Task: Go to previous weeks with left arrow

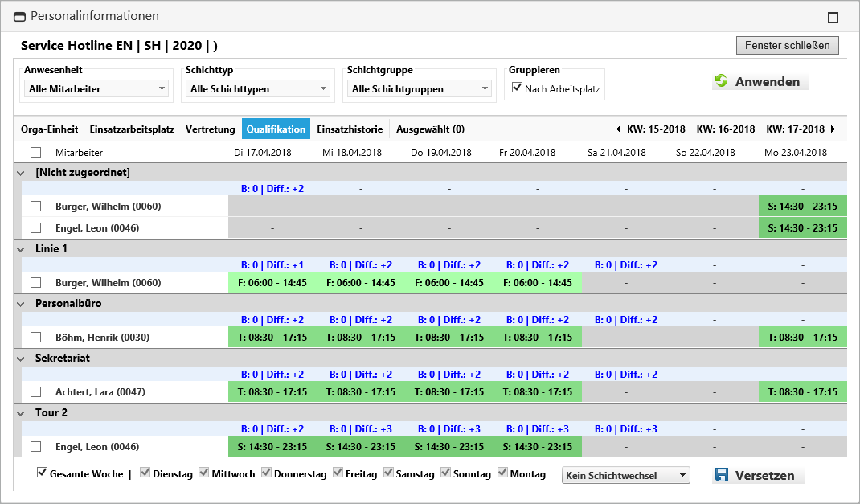Action: [x=619, y=129]
